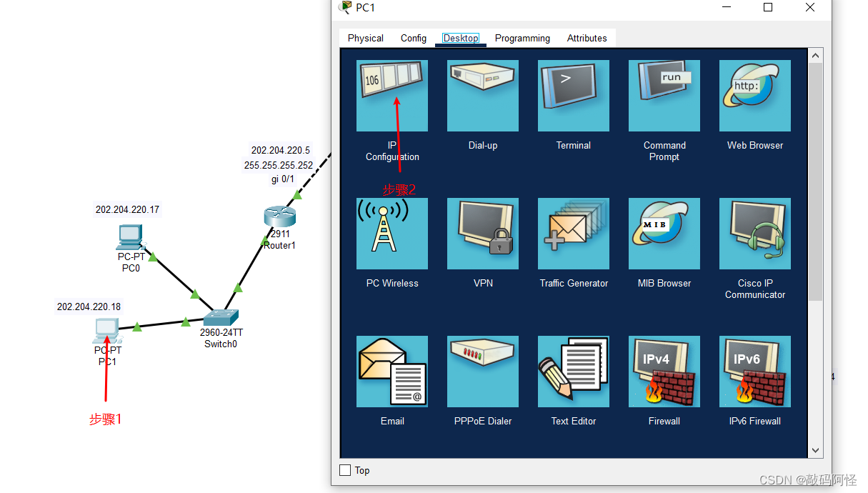The height and width of the screenshot is (493, 868).
Task: Launch the PPPoE Dialer
Action: click(483, 372)
